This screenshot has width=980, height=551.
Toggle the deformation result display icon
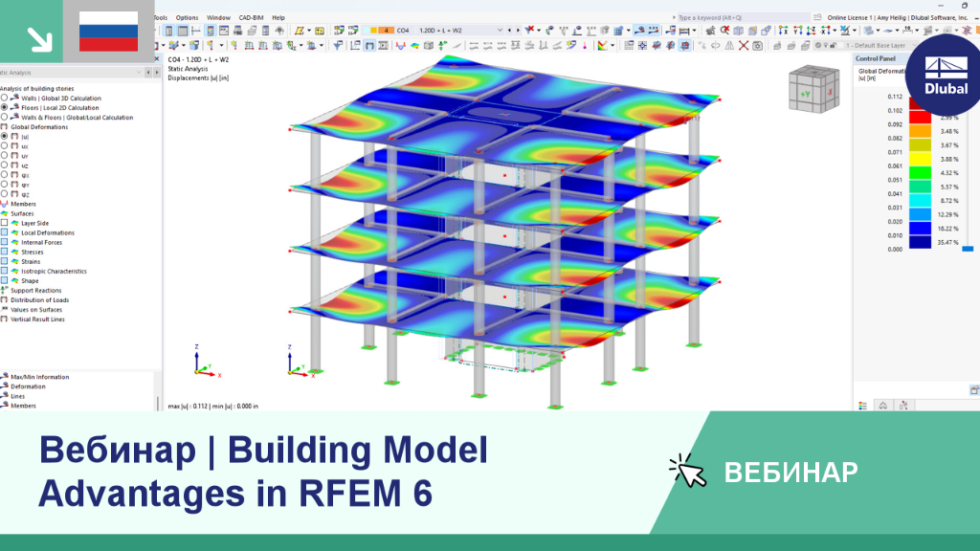click(369, 45)
